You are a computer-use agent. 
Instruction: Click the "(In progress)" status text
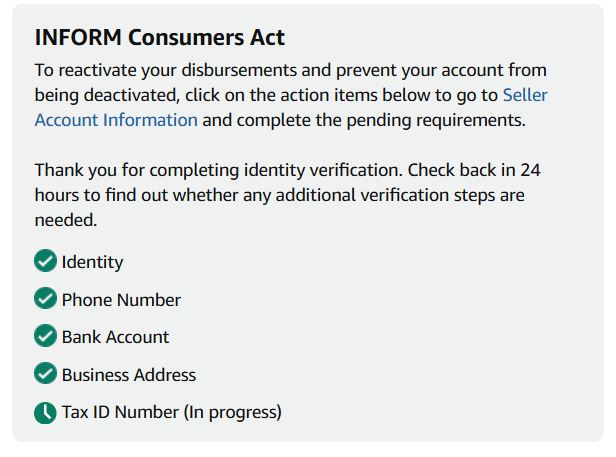click(233, 413)
